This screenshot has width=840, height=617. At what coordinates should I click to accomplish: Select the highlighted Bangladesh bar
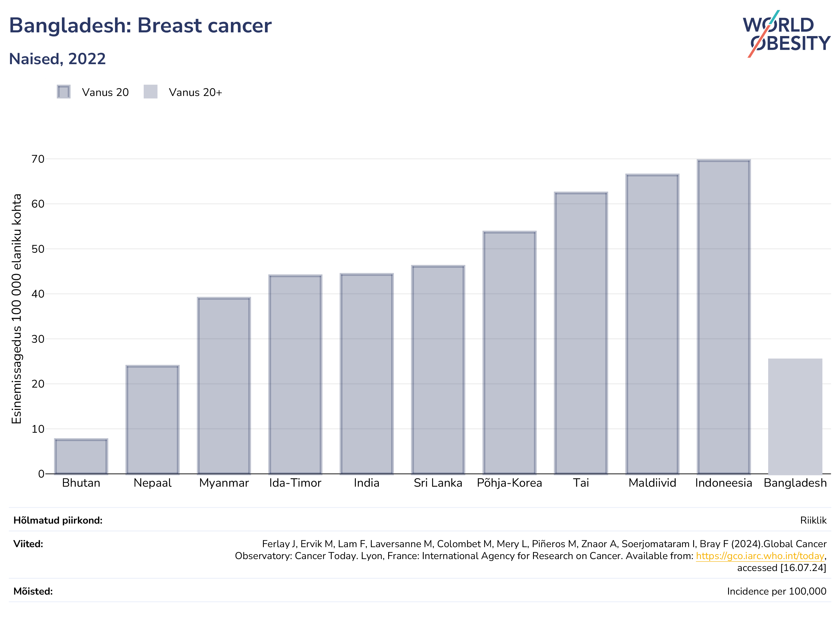pyautogui.click(x=795, y=417)
